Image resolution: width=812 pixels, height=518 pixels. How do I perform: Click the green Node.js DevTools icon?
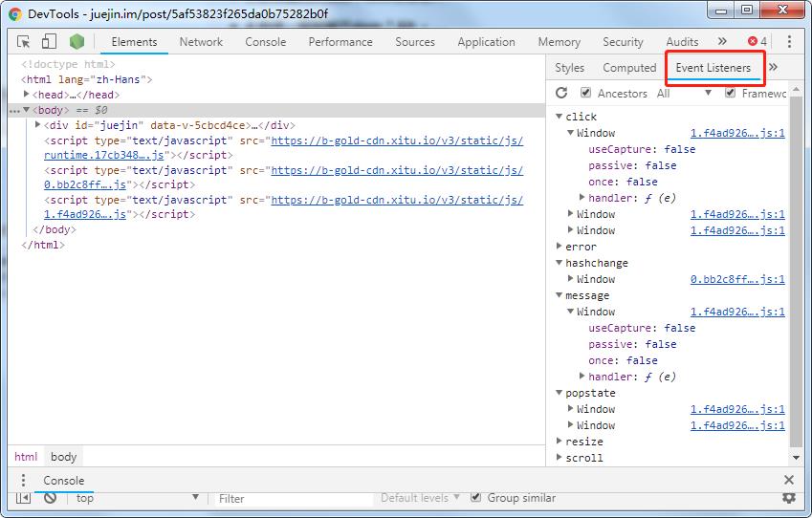[x=77, y=42]
